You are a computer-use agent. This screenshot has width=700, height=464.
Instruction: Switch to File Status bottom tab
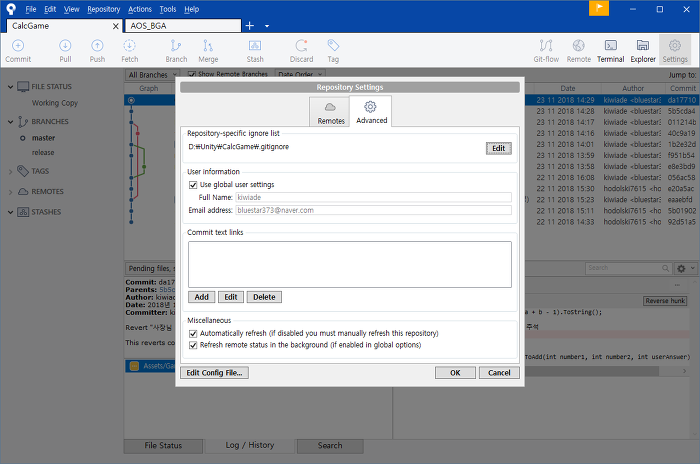pyautogui.click(x=163, y=446)
